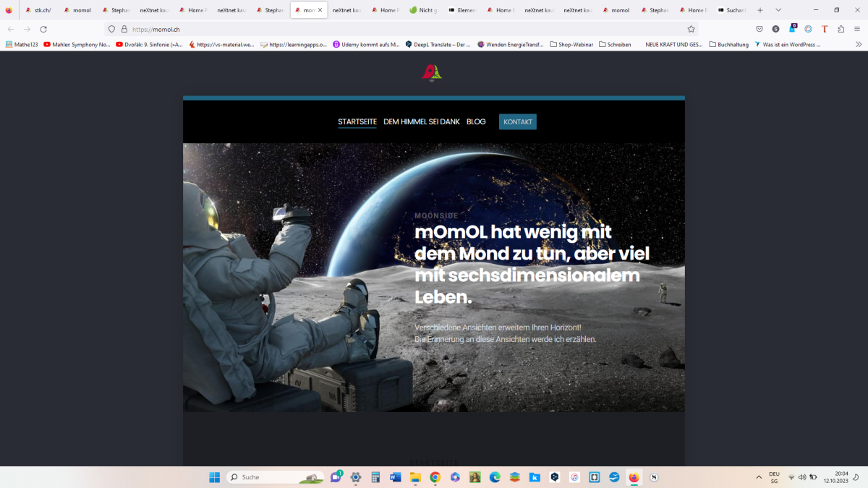Open the Firefox extensions puzzle icon
The width and height of the screenshot is (868, 488).
[841, 29]
